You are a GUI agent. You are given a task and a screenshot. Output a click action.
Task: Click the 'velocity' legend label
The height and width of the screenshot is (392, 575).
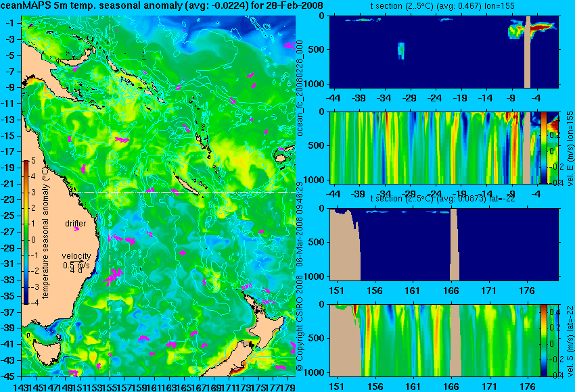click(x=76, y=256)
